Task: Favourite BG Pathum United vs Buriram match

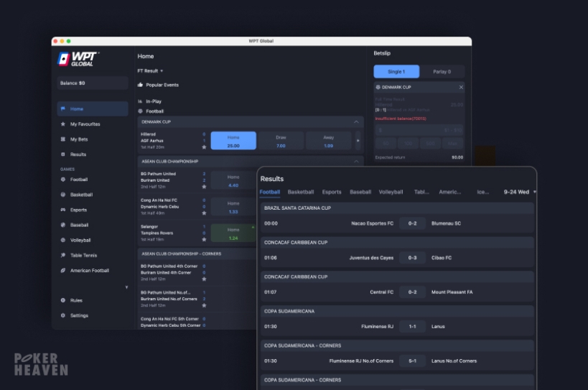Action: tap(204, 186)
